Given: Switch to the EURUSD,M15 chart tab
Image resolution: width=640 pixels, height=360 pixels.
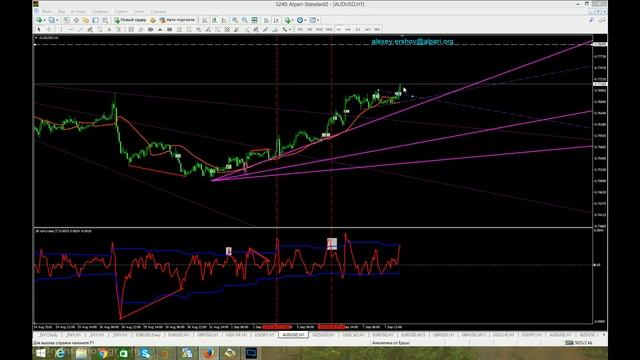Looking at the screenshot, I should click(x=413, y=335).
